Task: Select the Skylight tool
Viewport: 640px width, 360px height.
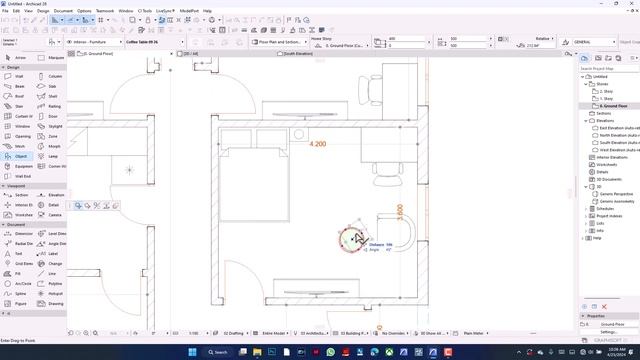Action: click(51, 126)
